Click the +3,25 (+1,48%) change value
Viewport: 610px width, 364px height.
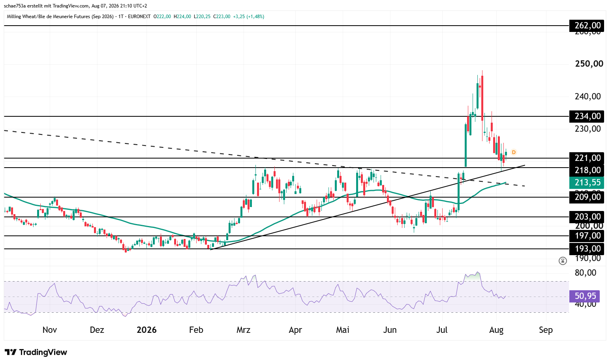pyautogui.click(x=249, y=17)
